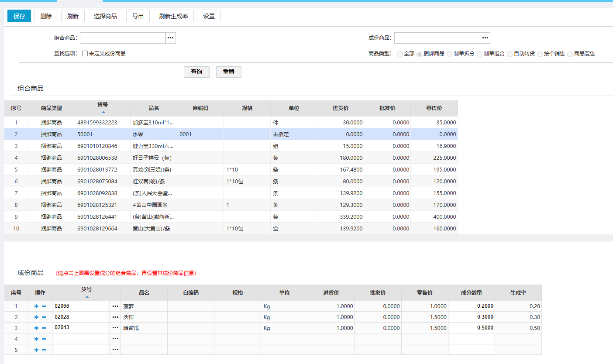This screenshot has width=613, height=364.
Task: Click plus icon in component row 1
Action: click(x=36, y=306)
